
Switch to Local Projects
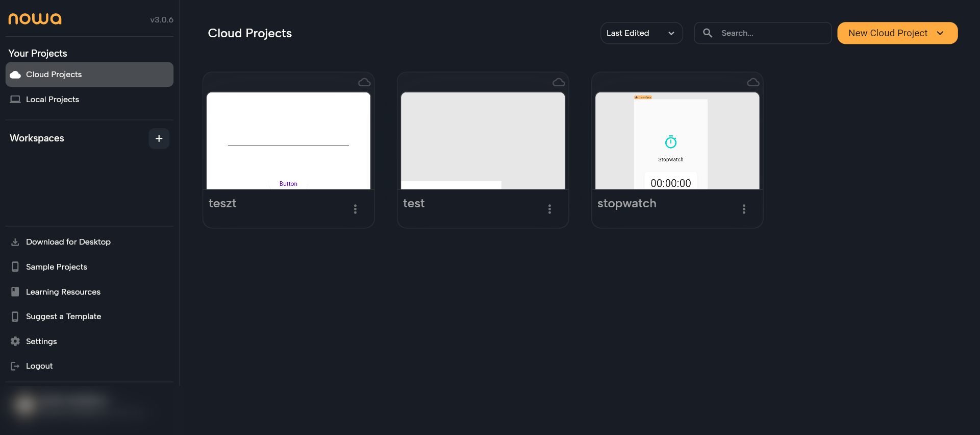click(53, 100)
